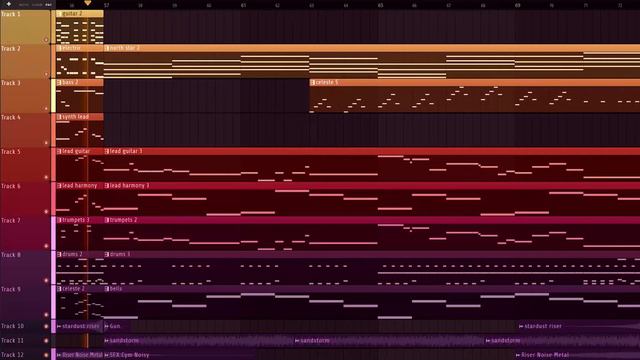Select the Track 6 header label
Viewport: 640px width, 360px height.
11,186
